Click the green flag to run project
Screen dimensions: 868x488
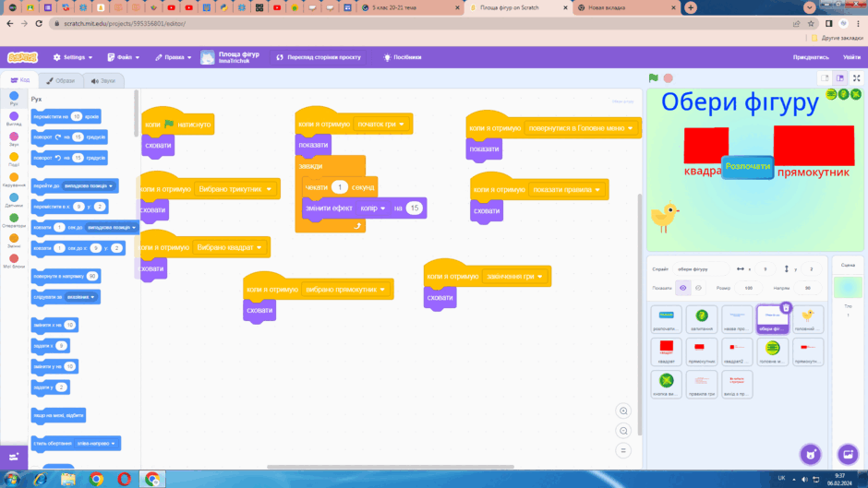click(653, 78)
